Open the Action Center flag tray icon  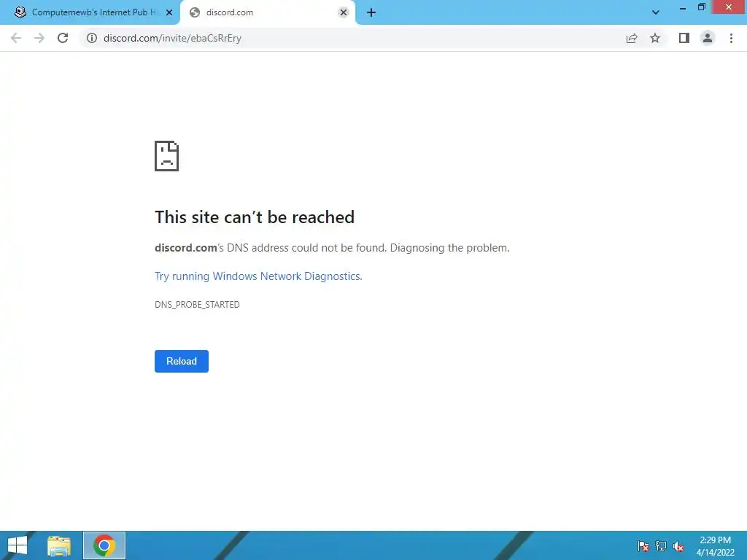(643, 545)
